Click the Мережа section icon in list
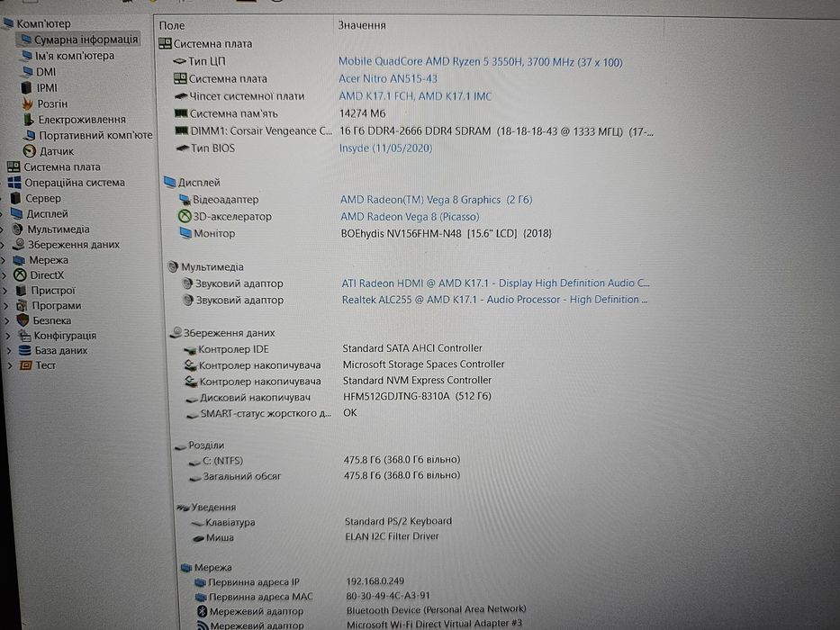840x630 pixels. (x=186, y=567)
